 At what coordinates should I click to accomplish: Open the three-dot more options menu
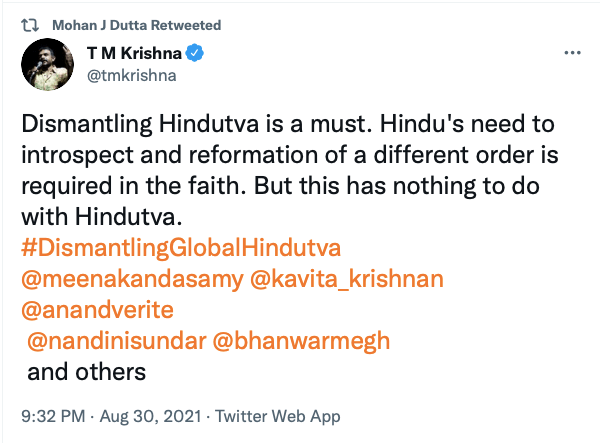(572, 52)
